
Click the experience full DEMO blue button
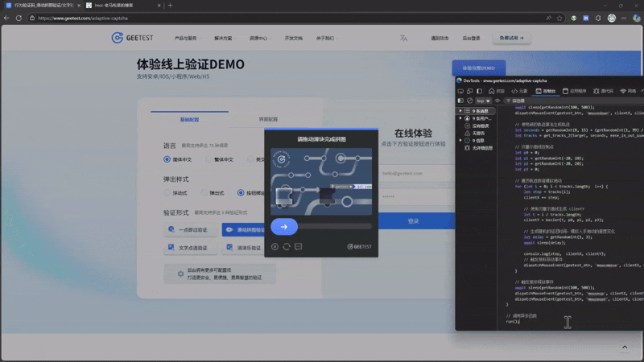(478, 68)
